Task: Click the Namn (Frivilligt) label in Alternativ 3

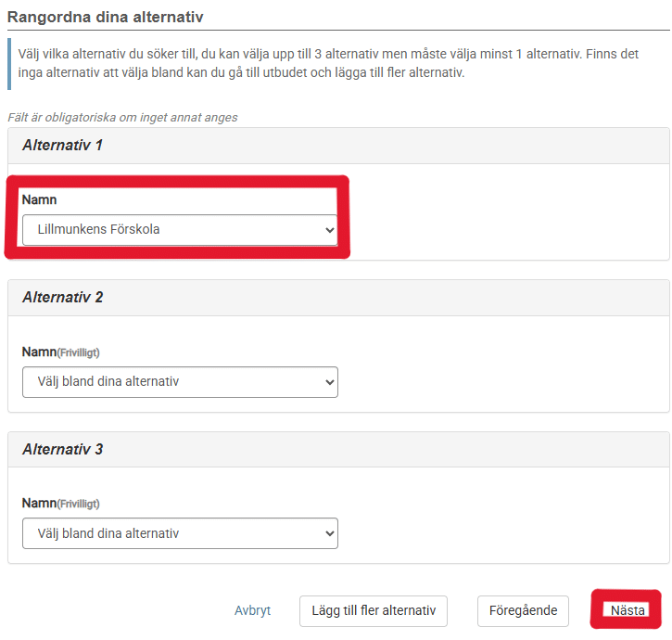Action: pyautogui.click(x=60, y=503)
